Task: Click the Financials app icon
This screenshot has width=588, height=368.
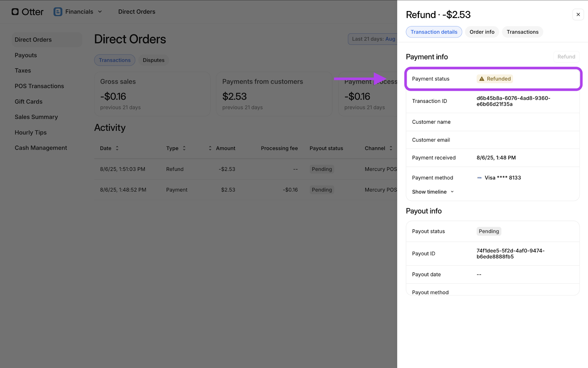Action: 58,12
